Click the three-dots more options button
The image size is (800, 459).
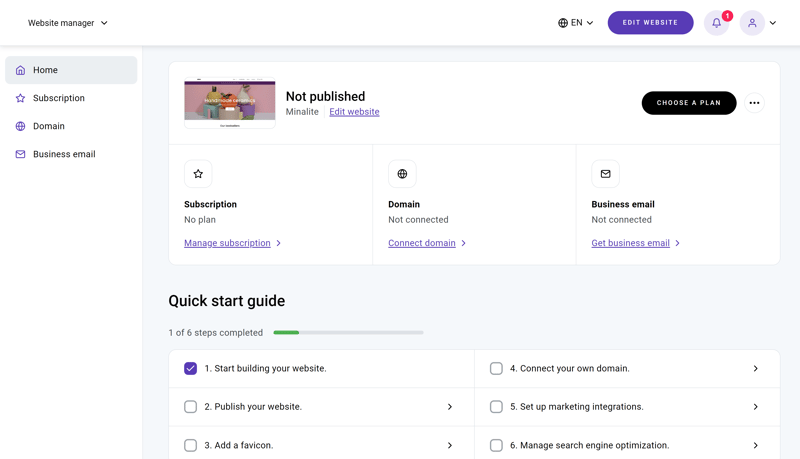[754, 103]
